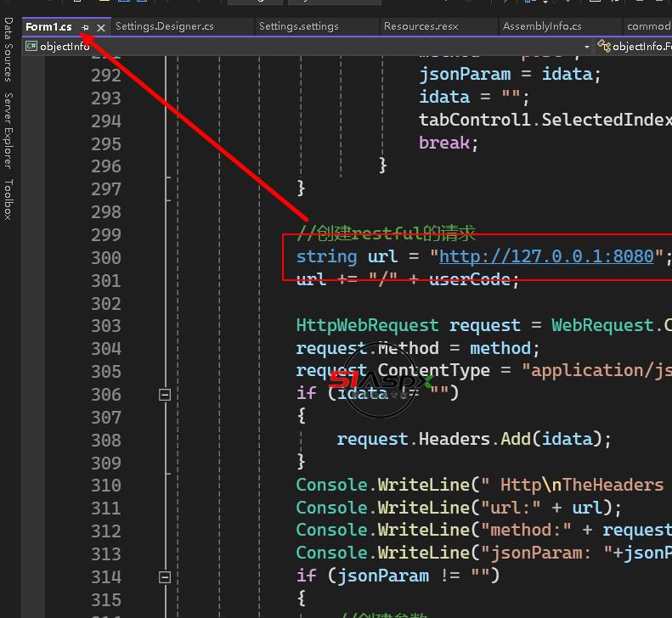Collapse the if block at line 314
The image size is (672, 618).
(x=165, y=576)
